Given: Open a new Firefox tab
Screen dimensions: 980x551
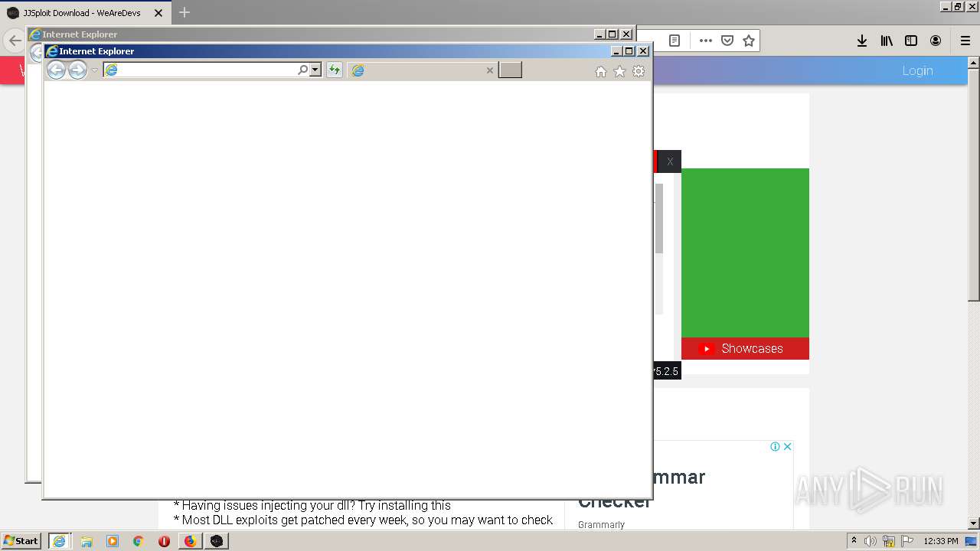Looking at the screenshot, I should coord(185,12).
